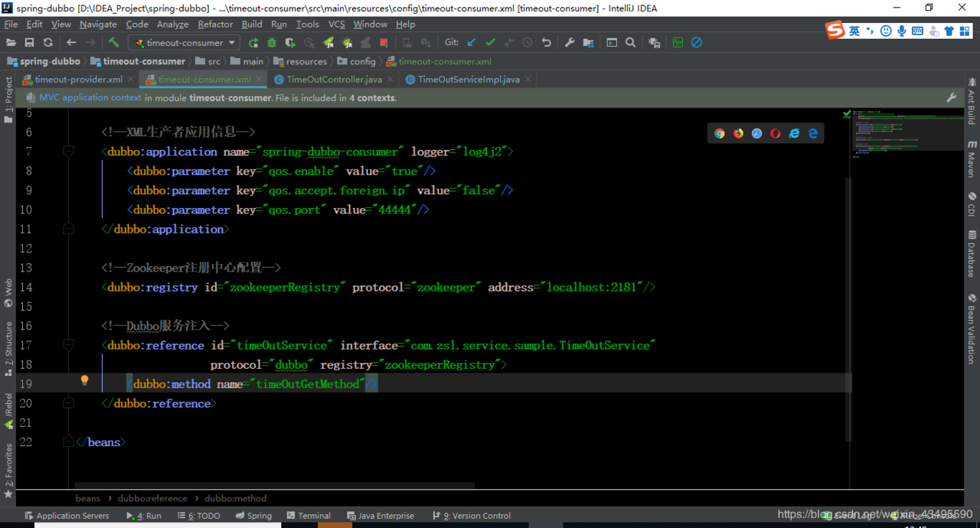
Task: Click the green monitor chart toolbar icon
Action: 678,43
